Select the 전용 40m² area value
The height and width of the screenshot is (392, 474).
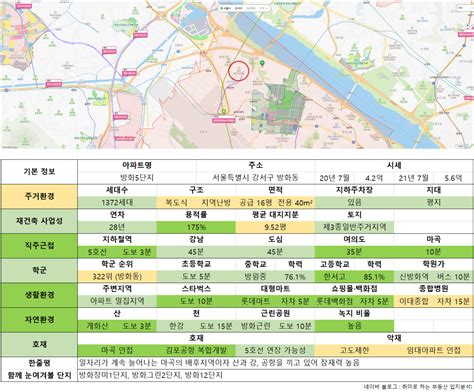pos(295,202)
